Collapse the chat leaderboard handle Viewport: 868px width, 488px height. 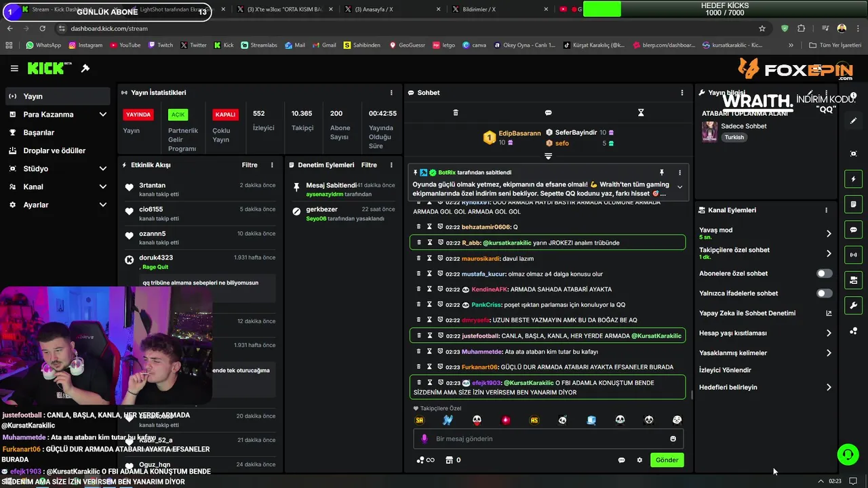pos(548,157)
